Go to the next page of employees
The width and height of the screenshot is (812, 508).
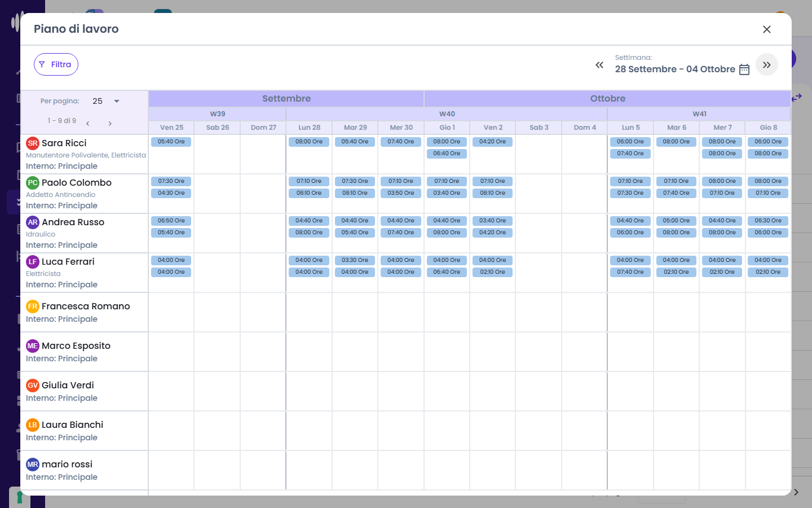(x=110, y=123)
